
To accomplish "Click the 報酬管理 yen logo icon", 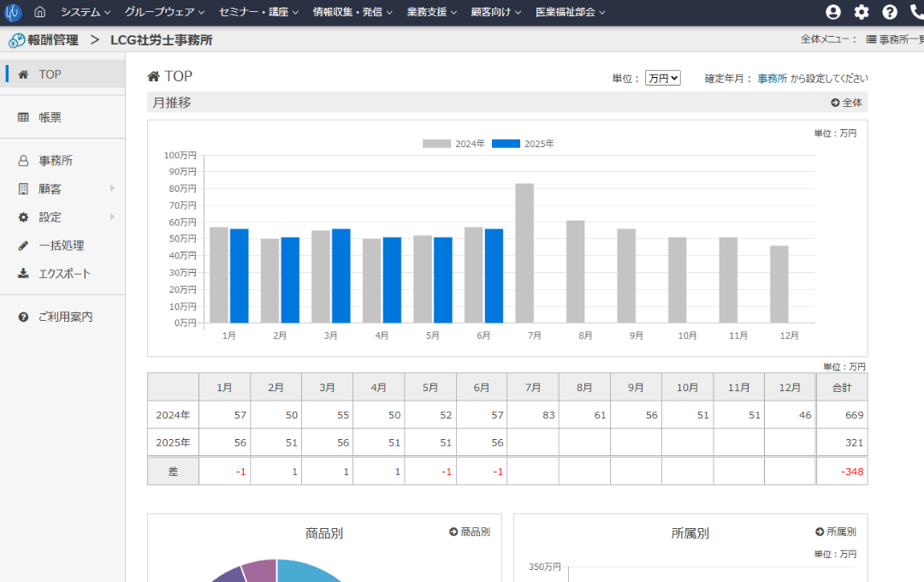I will click(17, 40).
